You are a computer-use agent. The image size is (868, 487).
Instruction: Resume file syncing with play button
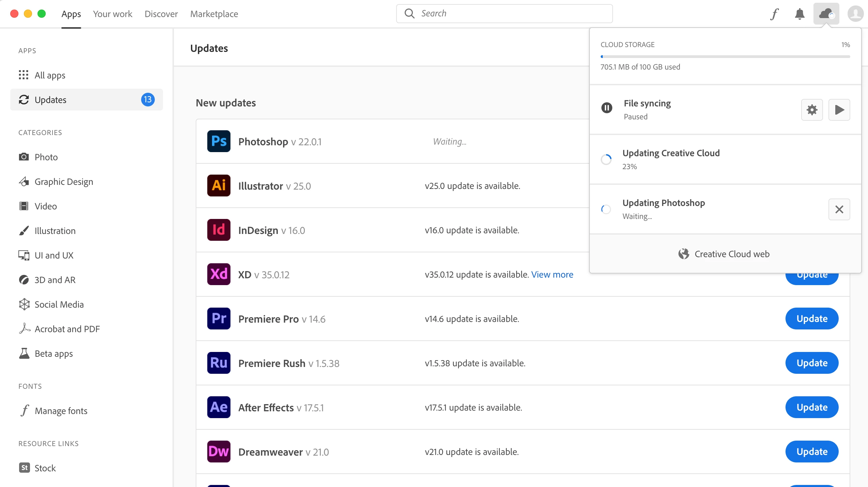pos(839,110)
